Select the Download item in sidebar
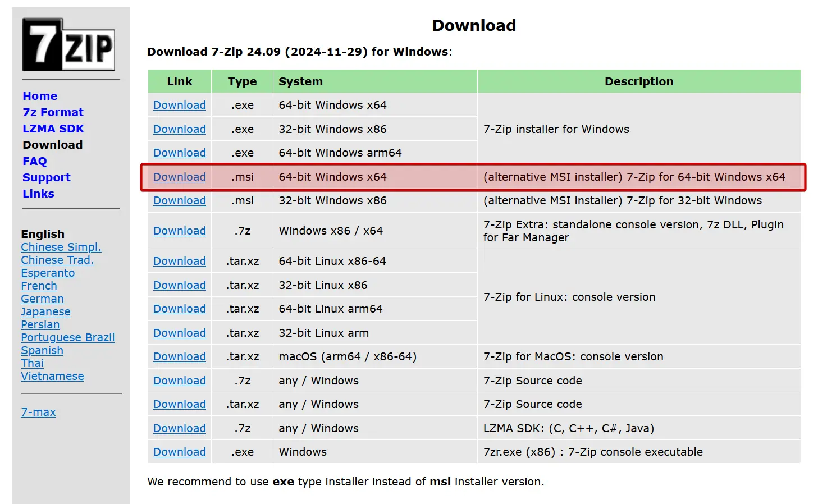Image resolution: width=818 pixels, height=504 pixels. (x=53, y=145)
